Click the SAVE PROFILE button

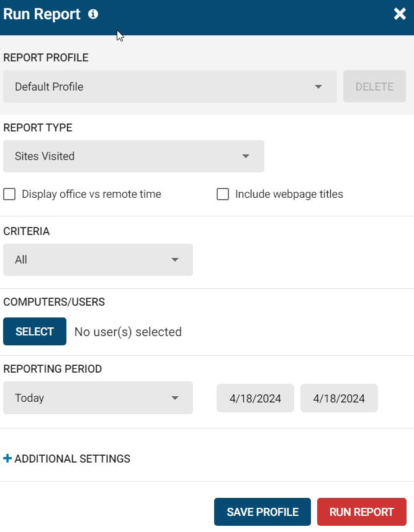pyautogui.click(x=262, y=512)
